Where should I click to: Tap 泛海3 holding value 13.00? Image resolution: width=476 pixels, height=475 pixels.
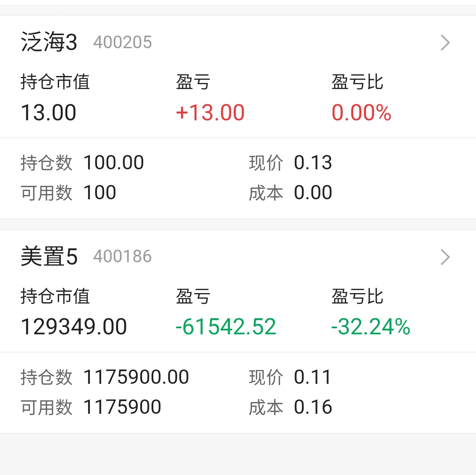(48, 112)
